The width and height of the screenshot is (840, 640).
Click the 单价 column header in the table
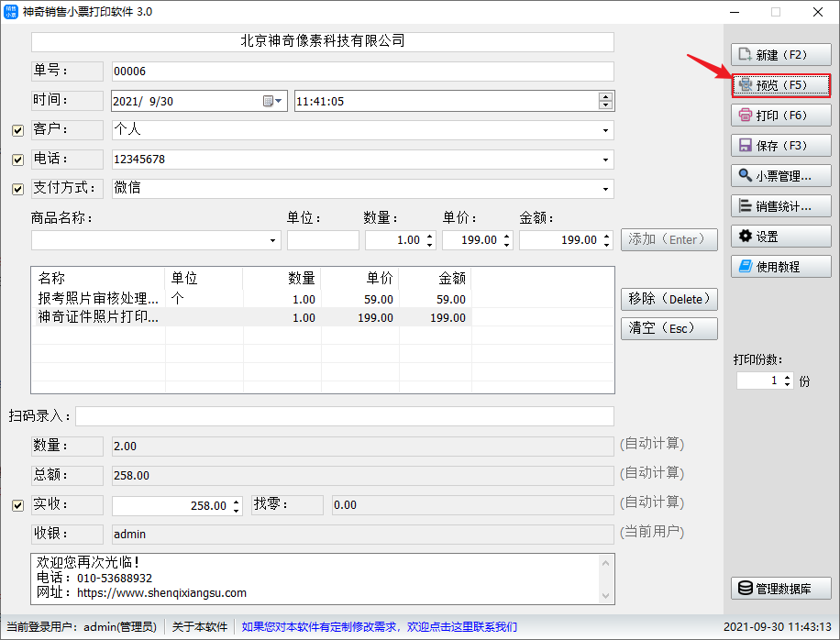tap(359, 278)
